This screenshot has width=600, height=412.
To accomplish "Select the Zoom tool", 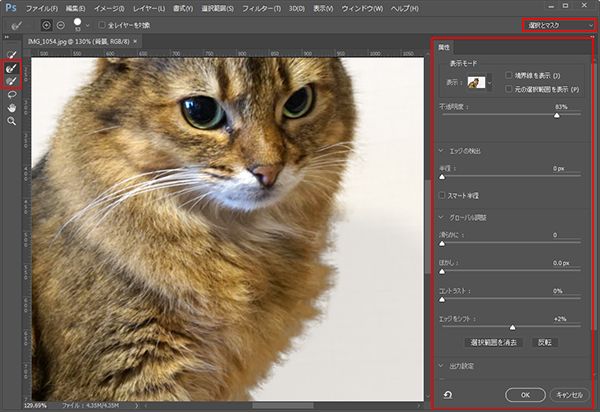I will point(12,121).
